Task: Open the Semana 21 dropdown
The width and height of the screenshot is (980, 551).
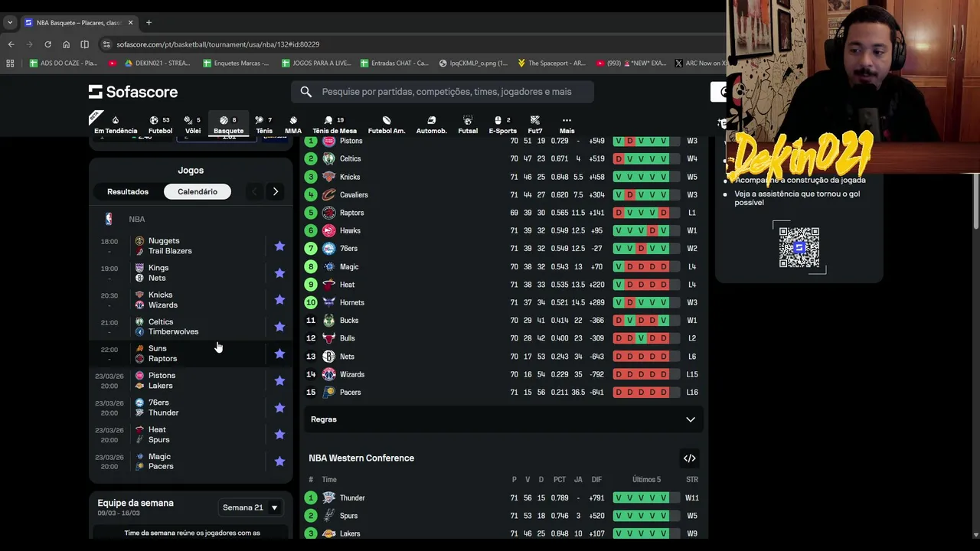Action: click(250, 507)
